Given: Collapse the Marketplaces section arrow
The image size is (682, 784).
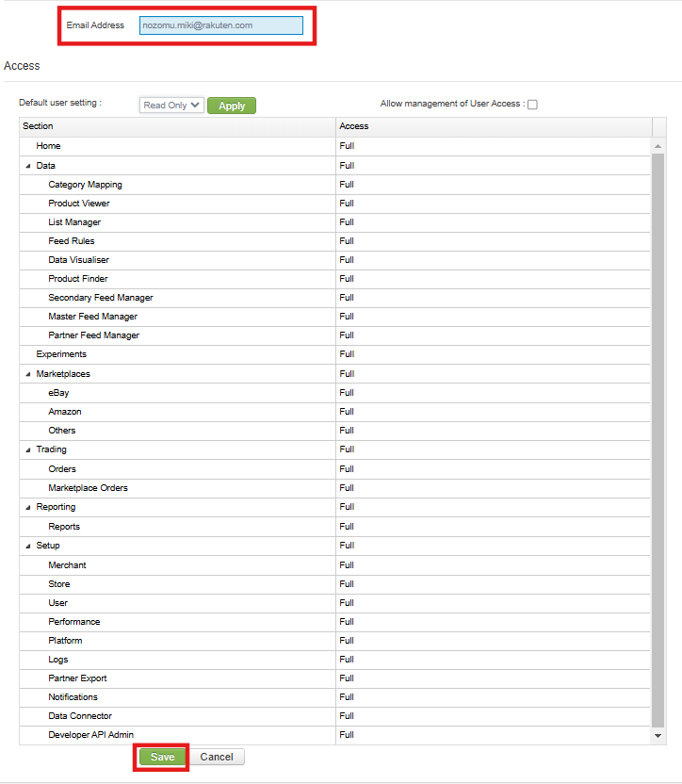Looking at the screenshot, I should [28, 374].
